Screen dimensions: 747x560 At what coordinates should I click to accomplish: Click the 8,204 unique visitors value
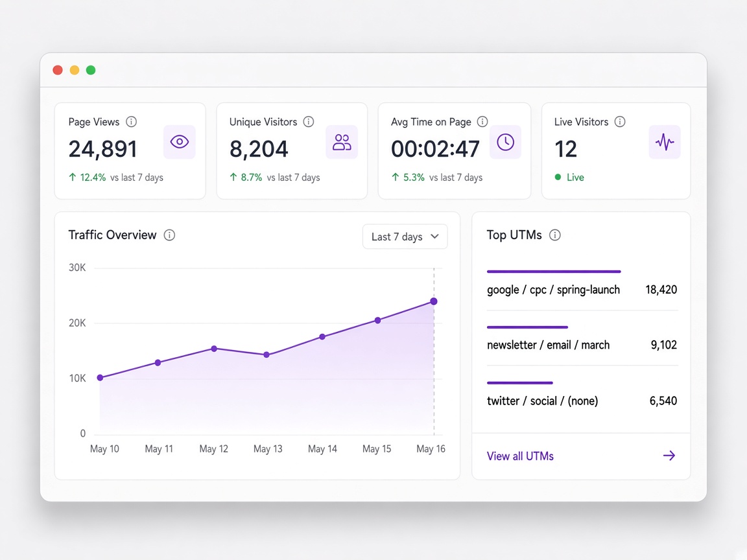click(x=259, y=149)
